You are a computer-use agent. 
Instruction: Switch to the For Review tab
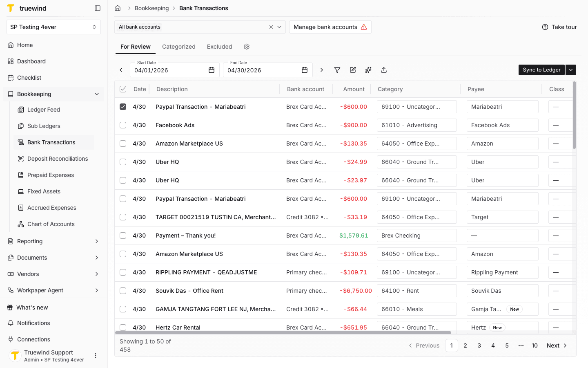point(136,47)
